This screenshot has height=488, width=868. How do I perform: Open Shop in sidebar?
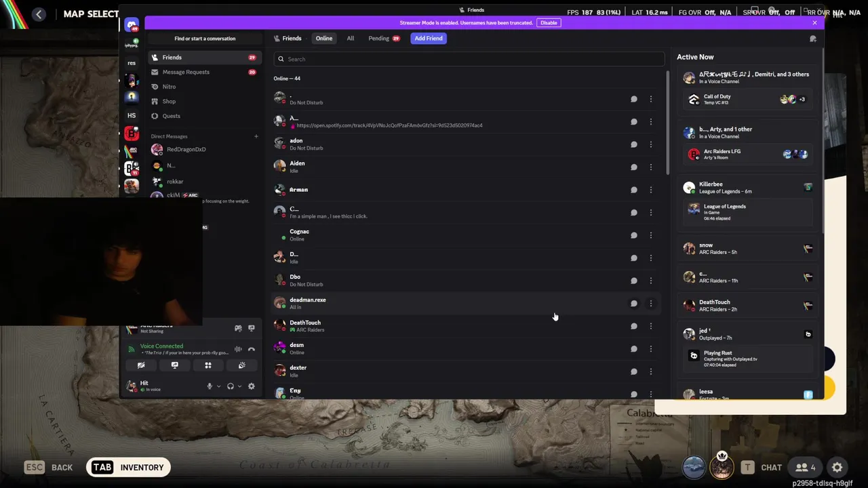pyautogui.click(x=205, y=102)
